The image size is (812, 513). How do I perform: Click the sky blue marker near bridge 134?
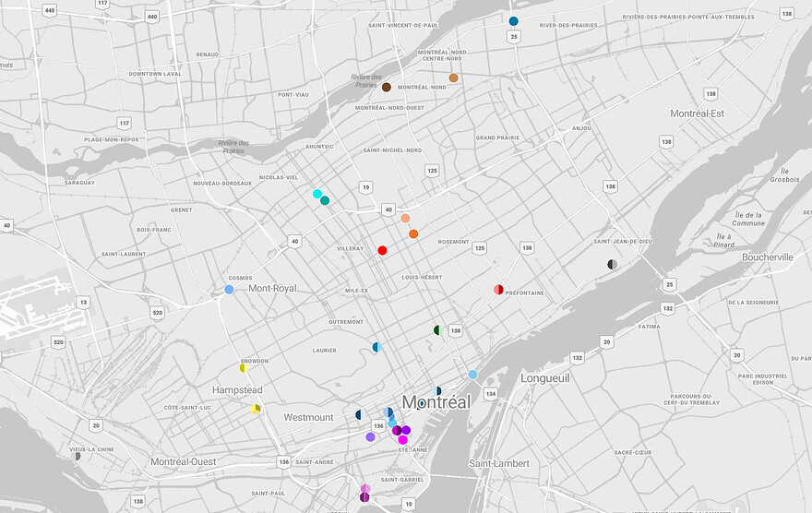click(472, 375)
